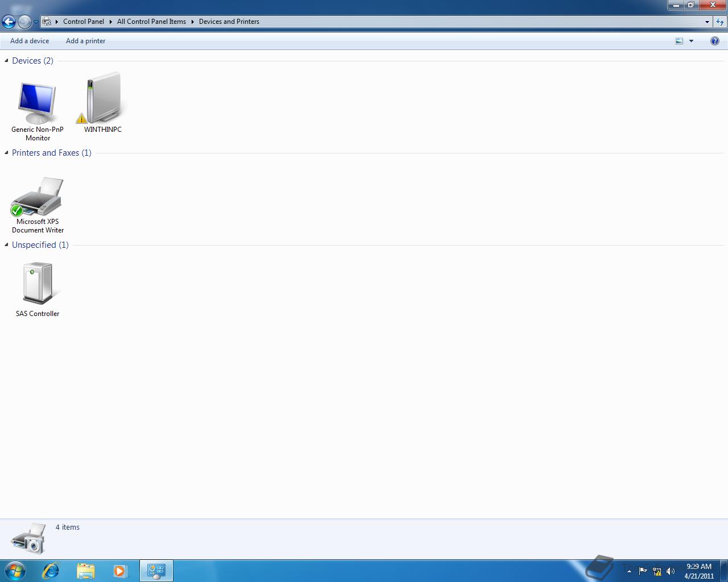Collapse the Devices (2) group

(x=6, y=60)
